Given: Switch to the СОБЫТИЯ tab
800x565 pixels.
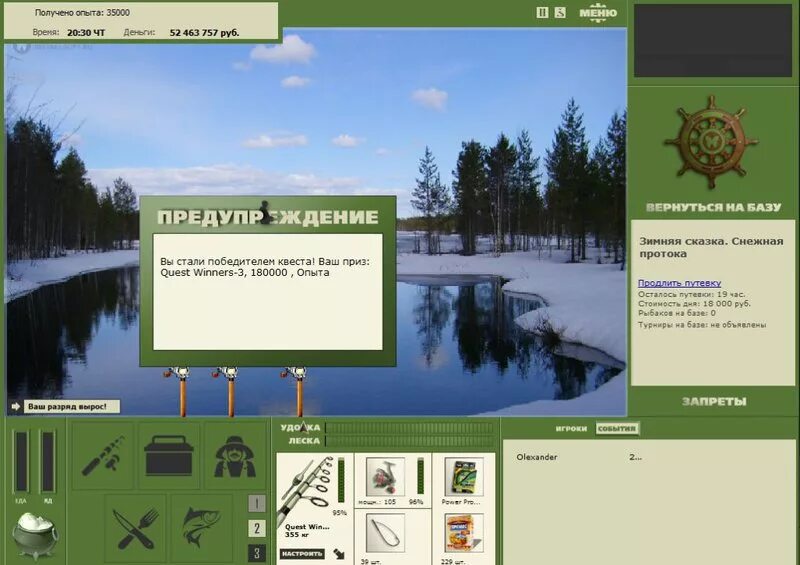Looking at the screenshot, I should coord(617,429).
